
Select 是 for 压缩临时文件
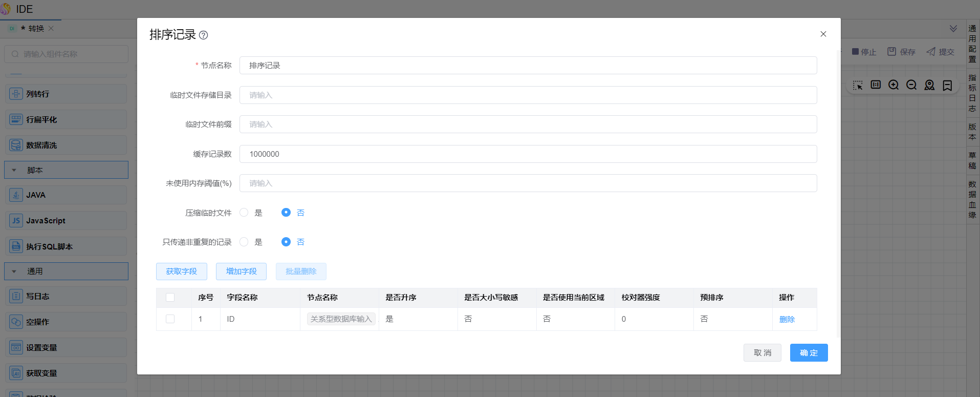pyautogui.click(x=244, y=213)
